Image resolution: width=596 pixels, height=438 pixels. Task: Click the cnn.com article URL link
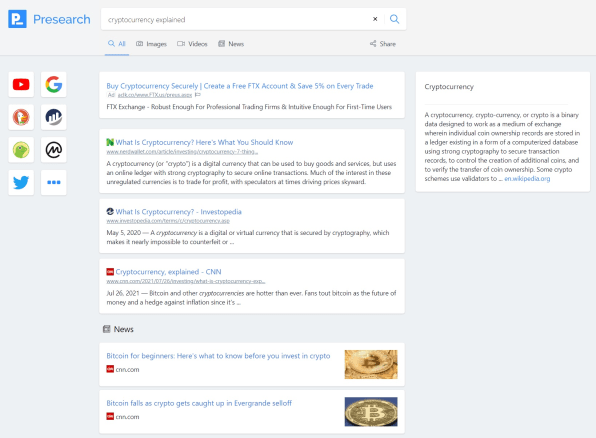186,281
